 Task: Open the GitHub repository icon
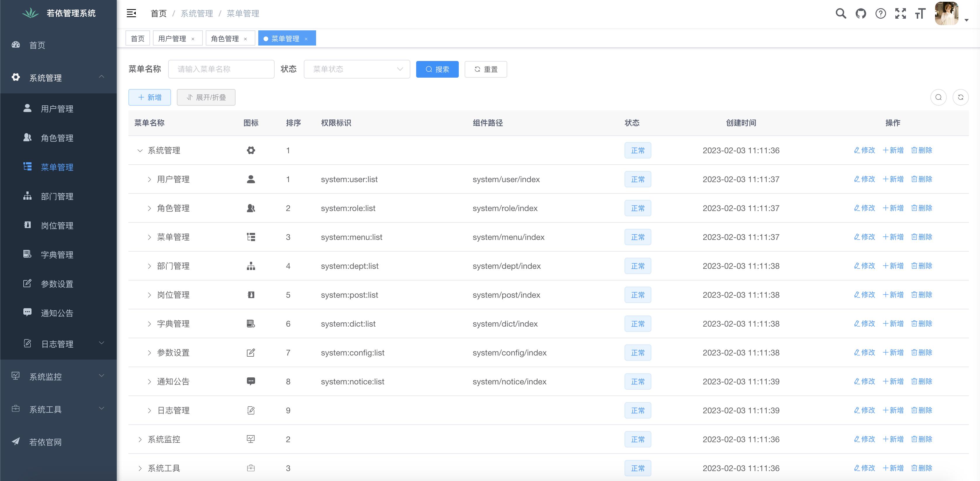[861, 13]
